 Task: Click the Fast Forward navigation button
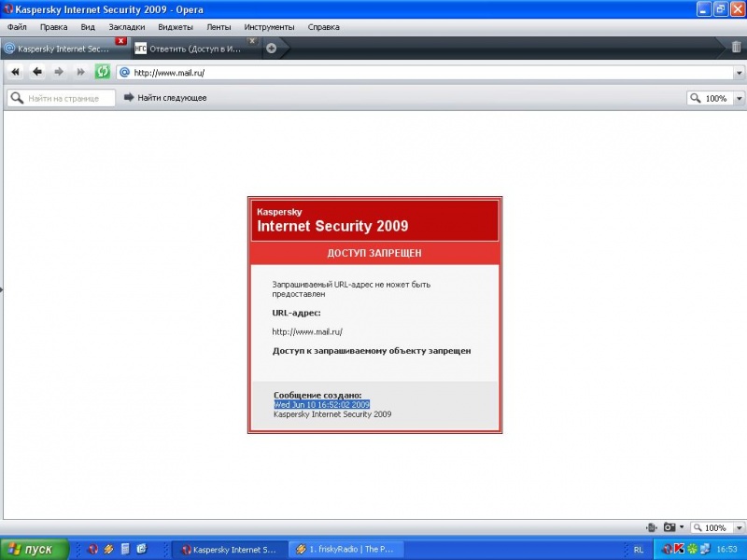click(x=80, y=72)
